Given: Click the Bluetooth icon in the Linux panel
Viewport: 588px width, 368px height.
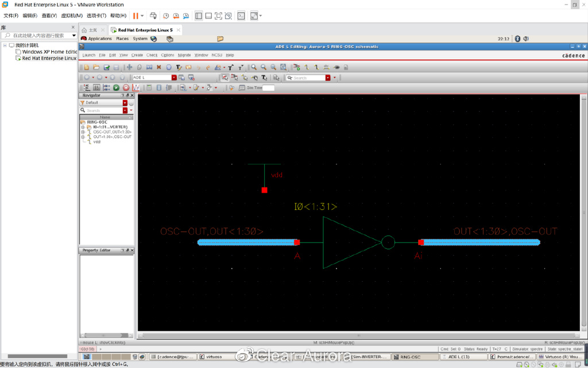Looking at the screenshot, I should pyautogui.click(x=517, y=39).
